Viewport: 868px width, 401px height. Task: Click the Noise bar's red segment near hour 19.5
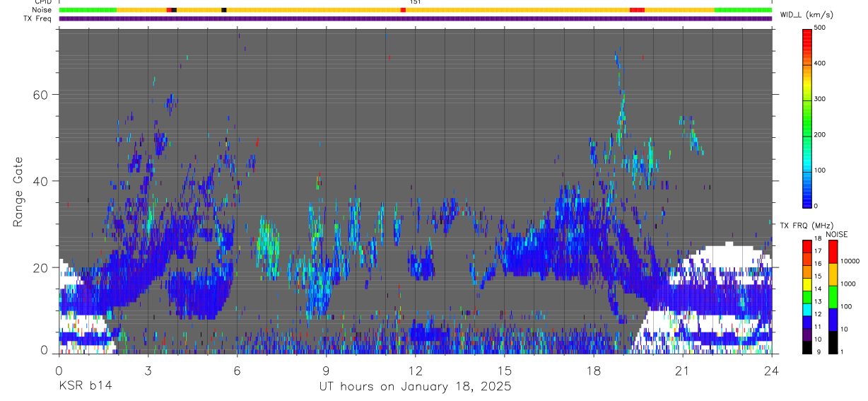(637, 10)
